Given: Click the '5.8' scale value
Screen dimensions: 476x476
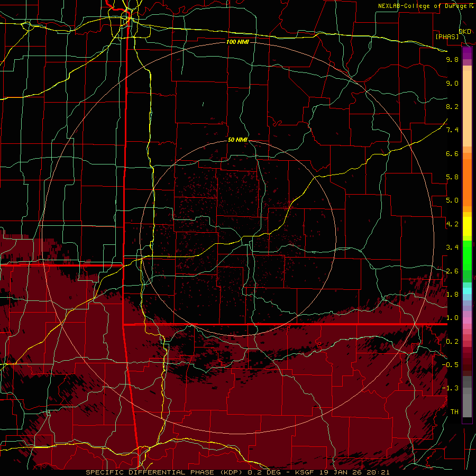Looking at the screenshot, I should coord(452,177).
